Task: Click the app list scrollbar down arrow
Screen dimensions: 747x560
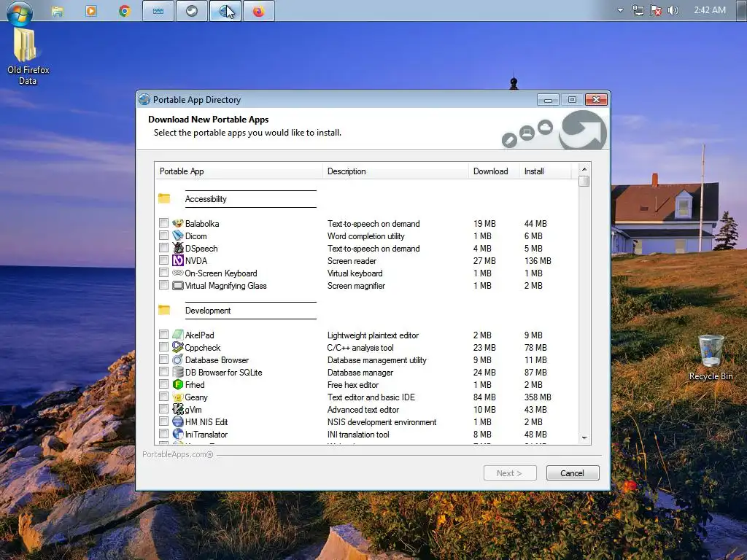Action: click(x=584, y=438)
